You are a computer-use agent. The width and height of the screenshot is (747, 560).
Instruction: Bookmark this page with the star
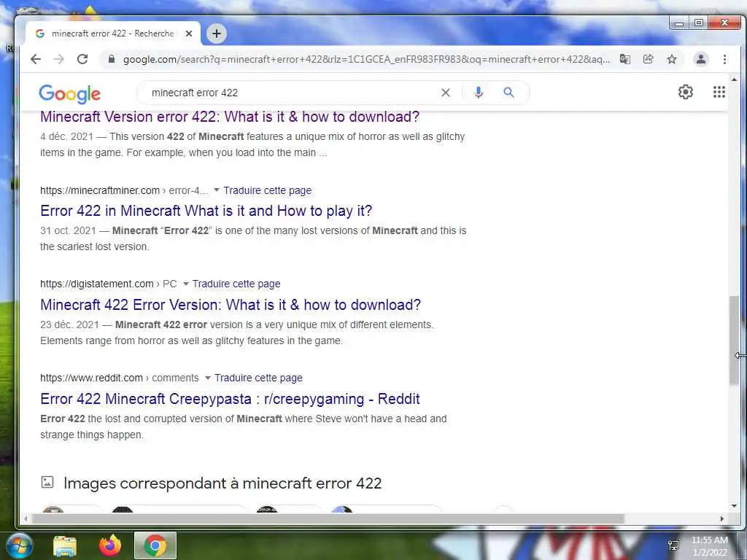pos(672,59)
